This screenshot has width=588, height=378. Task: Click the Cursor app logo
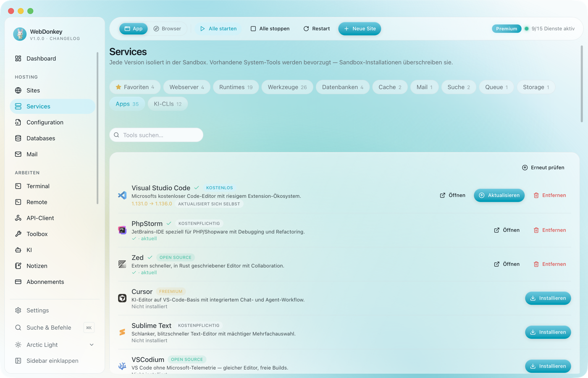(x=122, y=298)
